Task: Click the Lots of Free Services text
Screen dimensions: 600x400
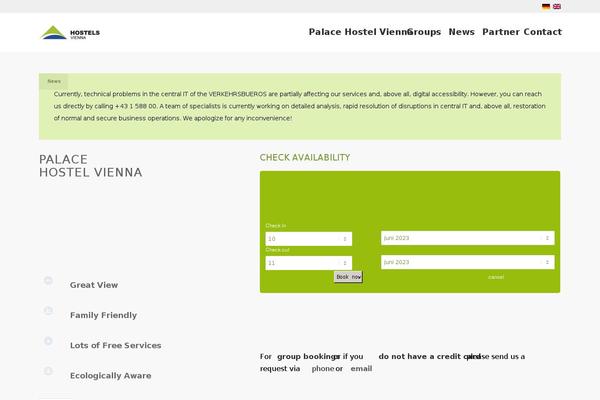Action: pyautogui.click(x=116, y=345)
